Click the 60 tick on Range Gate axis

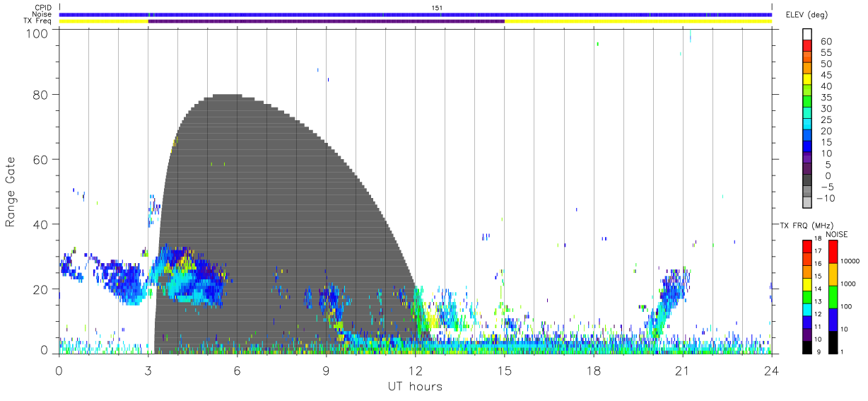click(x=40, y=159)
